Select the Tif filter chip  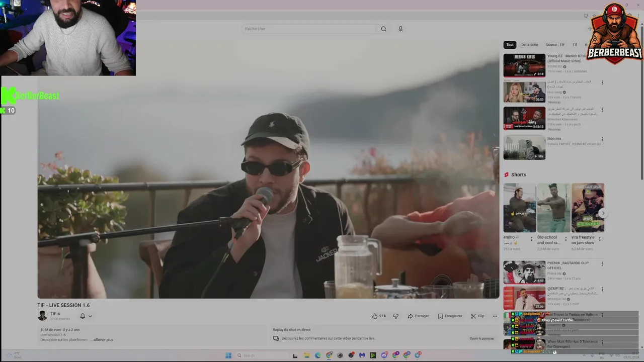(575, 45)
